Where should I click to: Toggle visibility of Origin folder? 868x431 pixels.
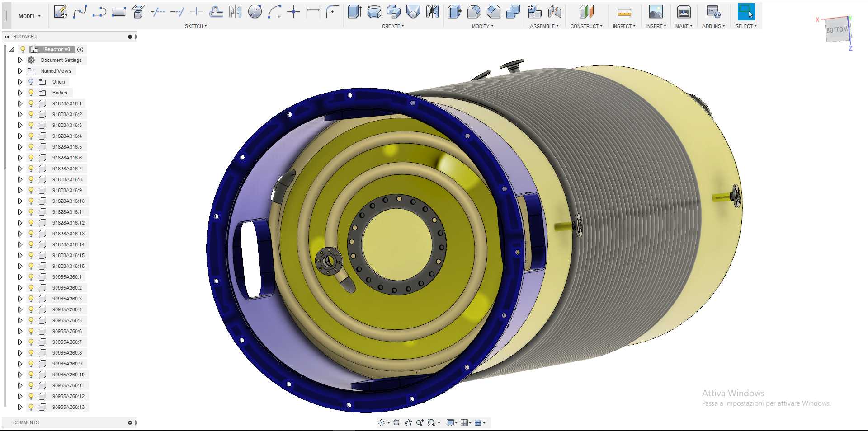[31, 82]
